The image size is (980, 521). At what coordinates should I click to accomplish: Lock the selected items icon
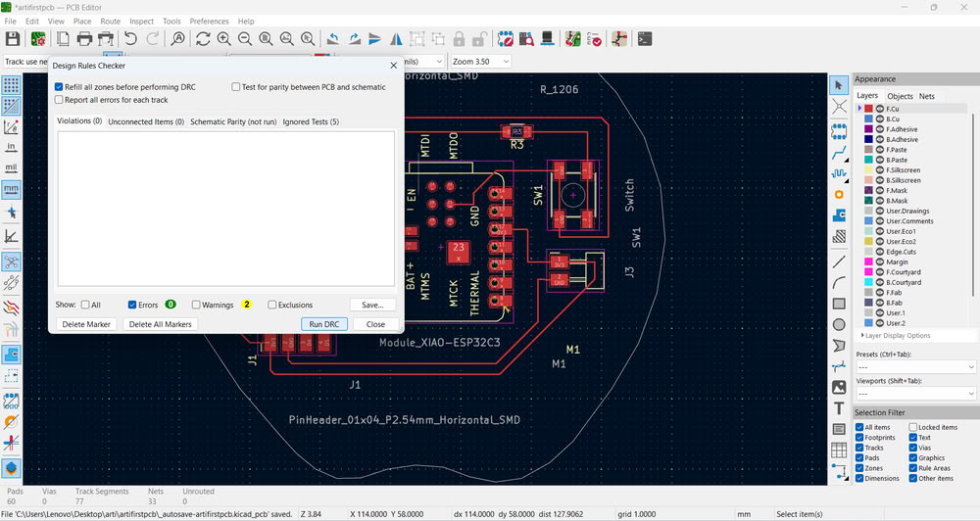click(x=459, y=39)
